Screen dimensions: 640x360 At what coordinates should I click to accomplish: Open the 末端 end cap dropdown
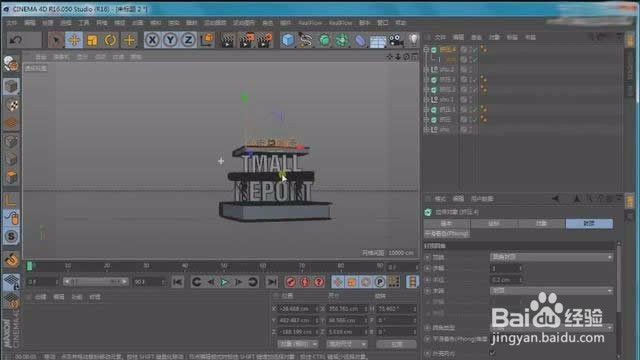coord(551,291)
